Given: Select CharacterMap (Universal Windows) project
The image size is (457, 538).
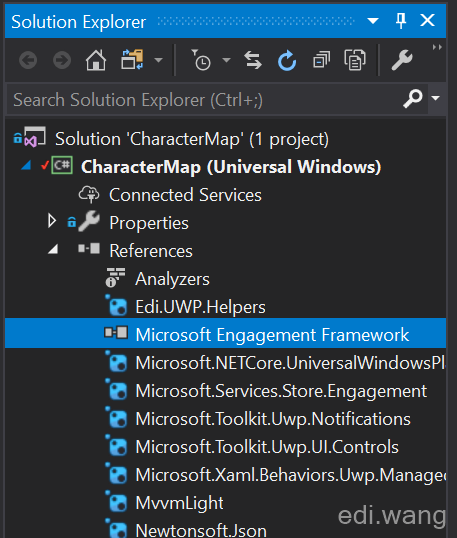Looking at the screenshot, I should (231, 167).
